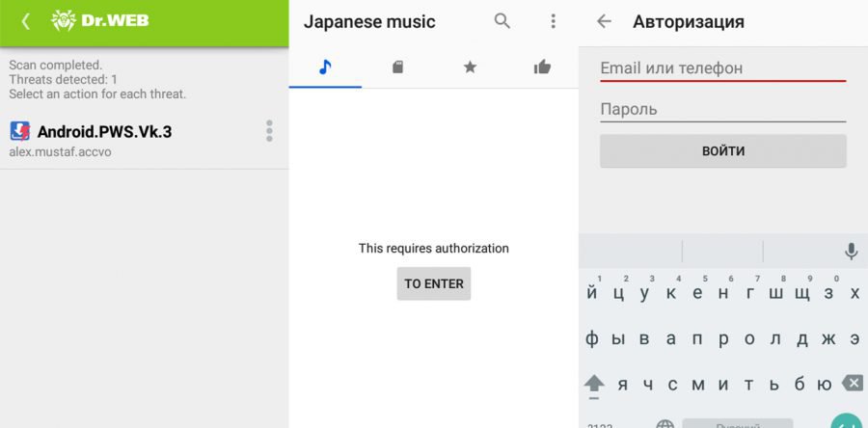This screenshot has width=868, height=428.
Task: Click the Japanese music title
Action: (369, 22)
